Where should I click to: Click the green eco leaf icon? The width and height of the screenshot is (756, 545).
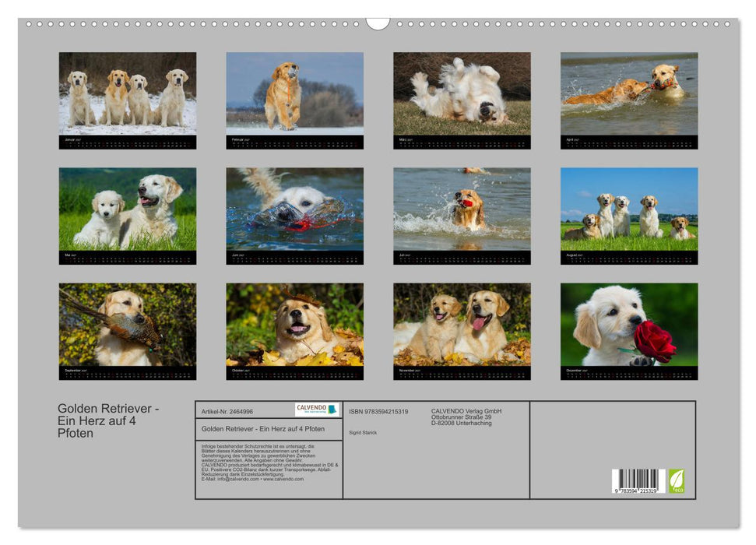tap(677, 481)
